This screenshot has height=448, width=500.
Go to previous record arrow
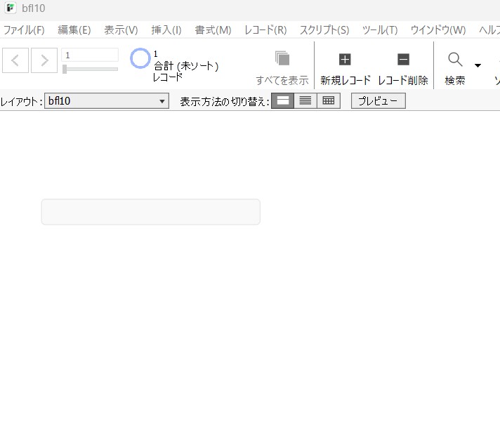pos(15,60)
